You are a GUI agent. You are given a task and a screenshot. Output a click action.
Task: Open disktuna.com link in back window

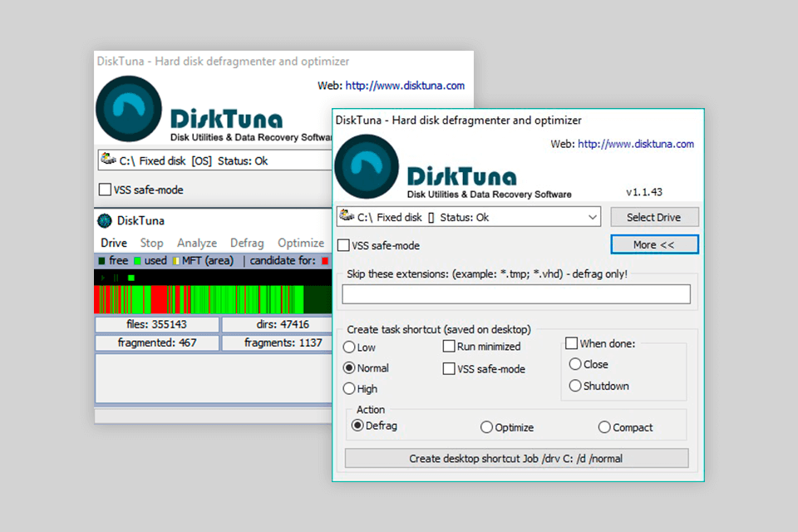tap(405, 86)
